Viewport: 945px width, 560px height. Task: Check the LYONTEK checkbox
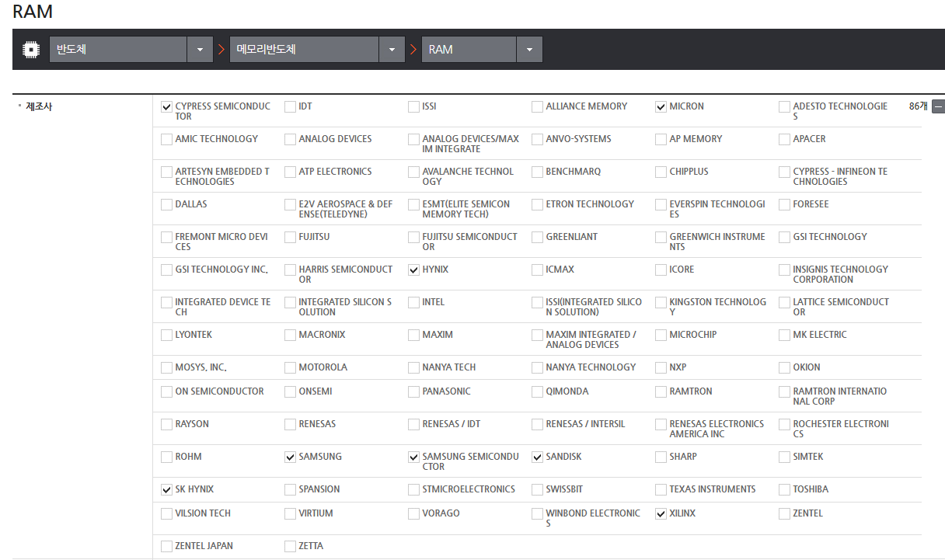click(x=166, y=335)
